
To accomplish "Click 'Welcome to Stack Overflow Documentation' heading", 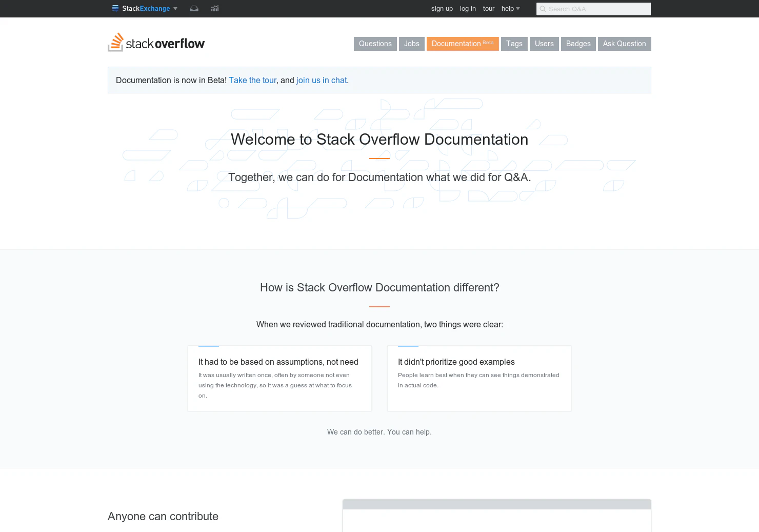I will pos(379,139).
